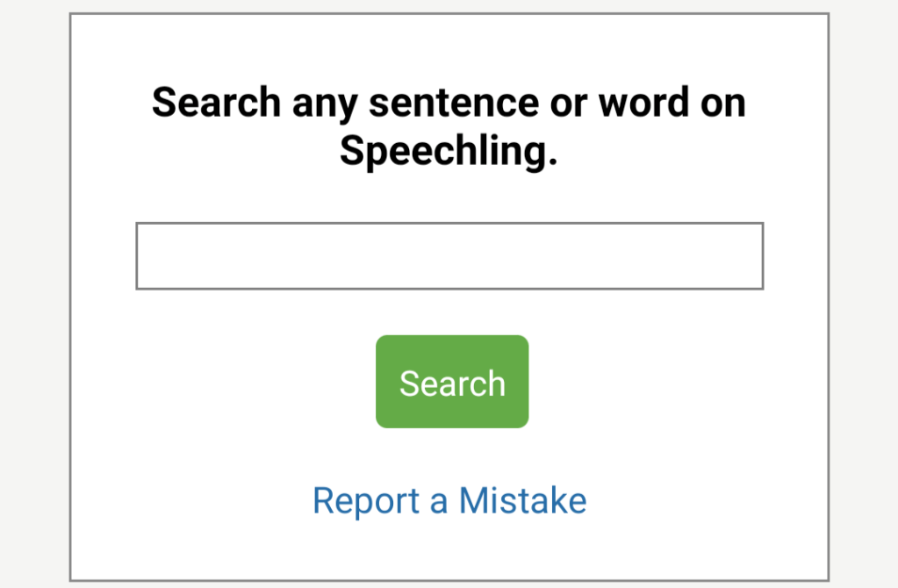Submit the query with Search
This screenshot has height=588, width=898.
coord(452,382)
